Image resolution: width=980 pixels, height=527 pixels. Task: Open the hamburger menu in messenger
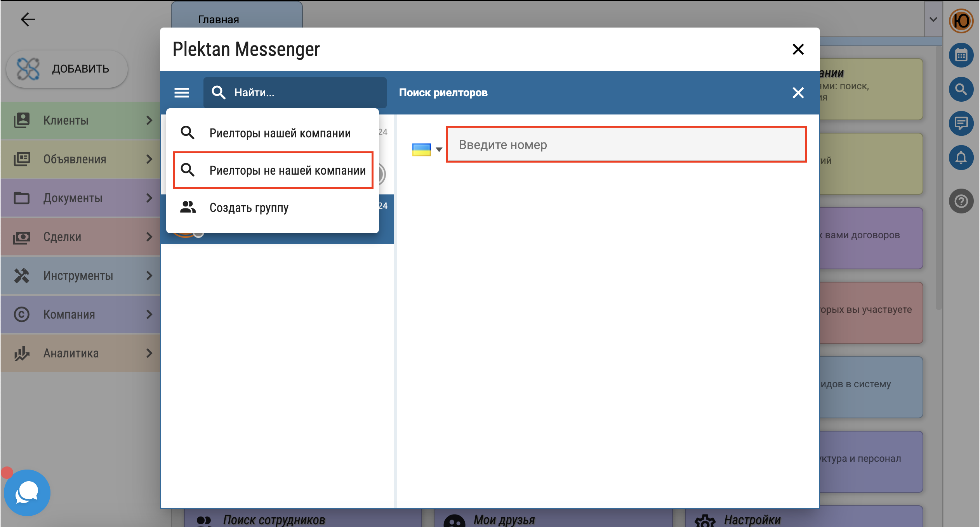181,92
